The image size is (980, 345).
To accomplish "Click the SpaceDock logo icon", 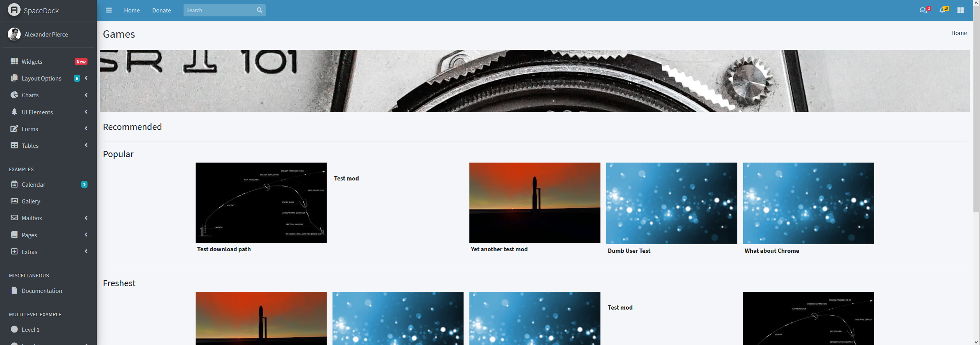I will point(14,10).
